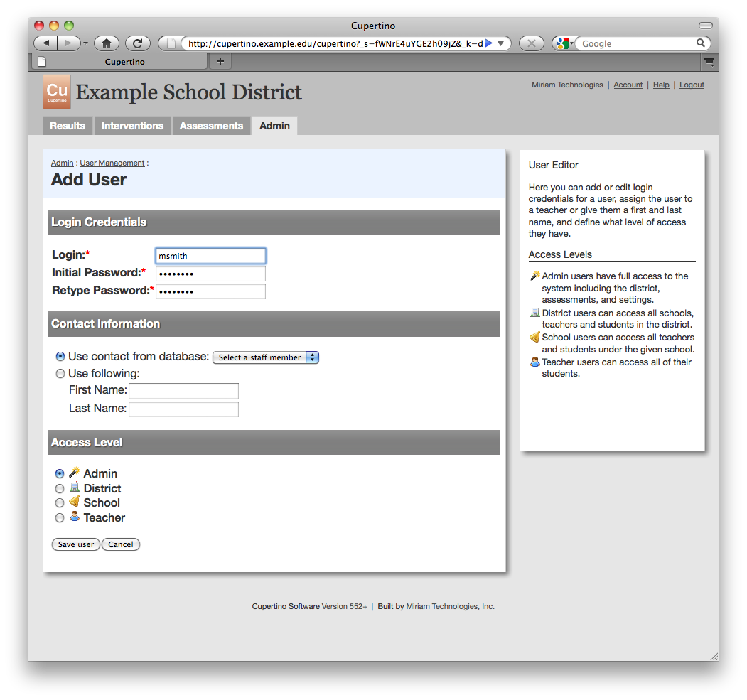Viewport: 747px width, 700px height.
Task: Switch to the Assessments tab
Action: point(211,126)
